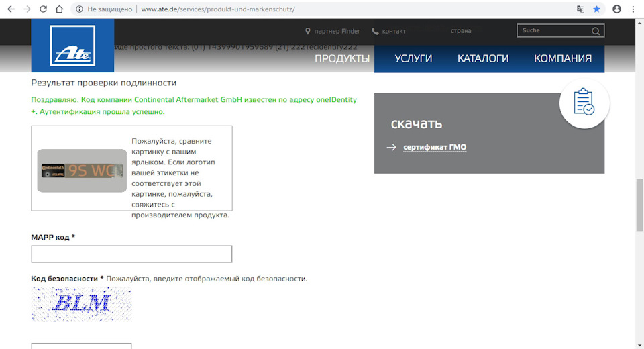Click the URL in the address bar

pos(217,9)
